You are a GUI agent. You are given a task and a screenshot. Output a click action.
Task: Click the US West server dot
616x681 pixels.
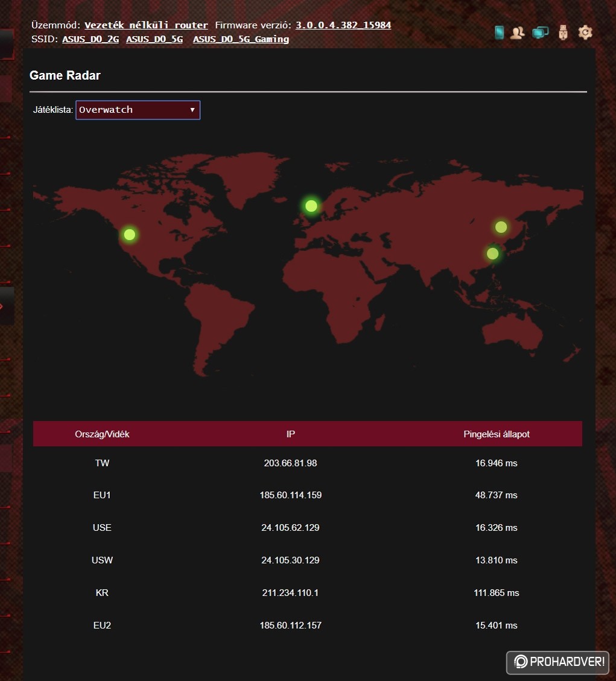click(x=130, y=235)
